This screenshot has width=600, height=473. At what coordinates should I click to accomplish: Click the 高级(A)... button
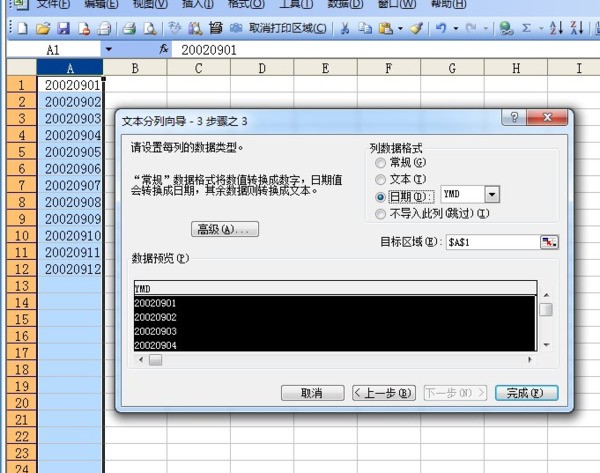[x=225, y=229]
